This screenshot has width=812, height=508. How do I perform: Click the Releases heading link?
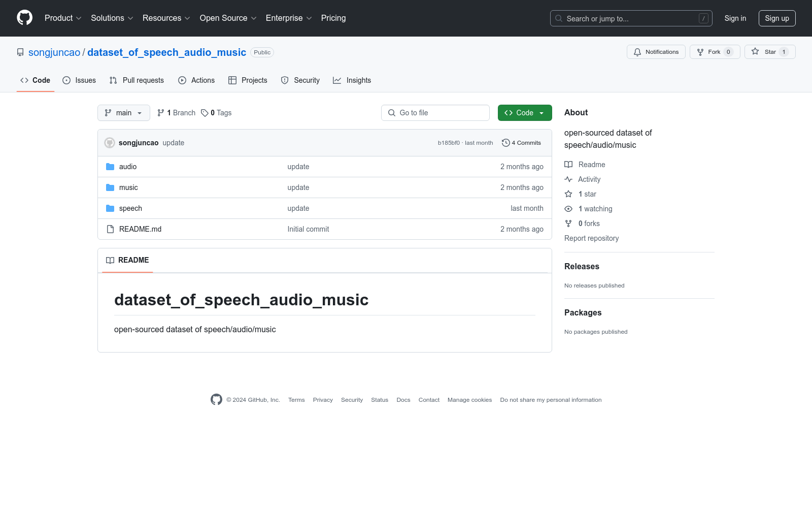coord(582,267)
